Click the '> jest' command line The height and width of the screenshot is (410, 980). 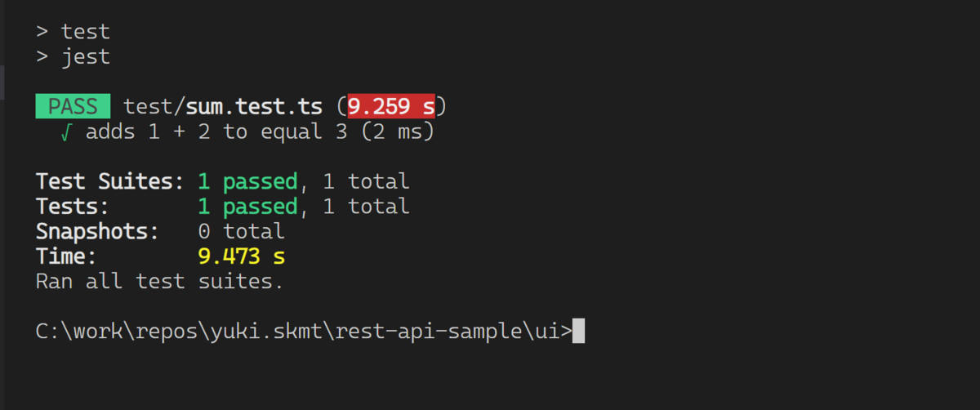pos(73,57)
